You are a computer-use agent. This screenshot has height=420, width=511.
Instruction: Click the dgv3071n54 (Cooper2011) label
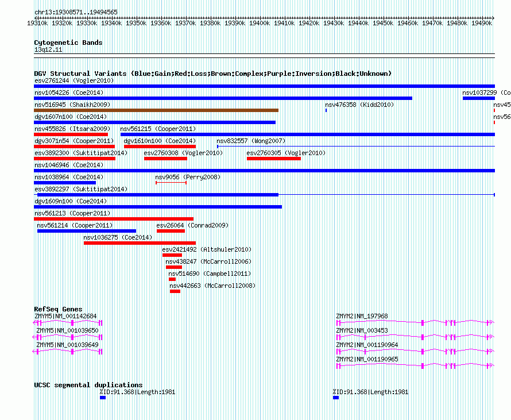74,141
